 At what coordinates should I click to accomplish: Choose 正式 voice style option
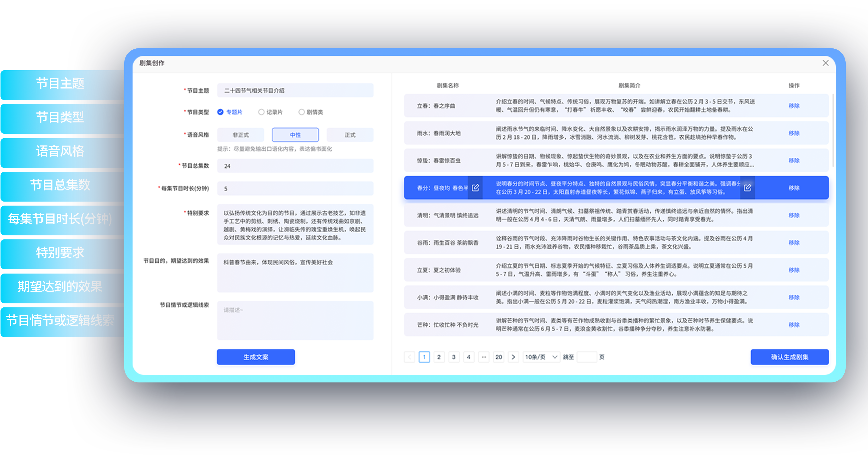coord(350,135)
